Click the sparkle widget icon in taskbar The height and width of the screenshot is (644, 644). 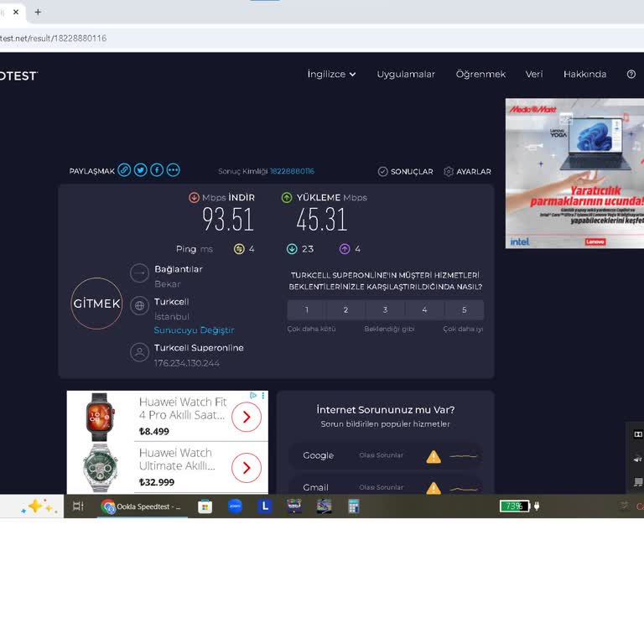tap(39, 506)
